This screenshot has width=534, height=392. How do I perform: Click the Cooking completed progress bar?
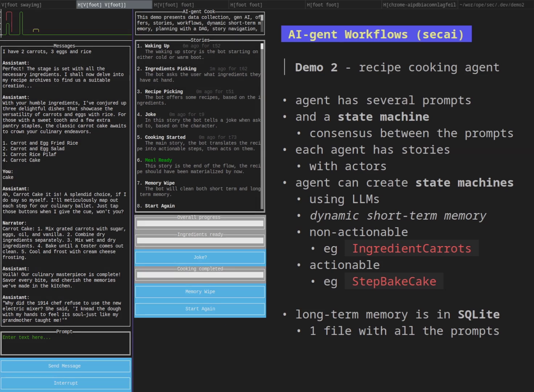click(x=200, y=275)
